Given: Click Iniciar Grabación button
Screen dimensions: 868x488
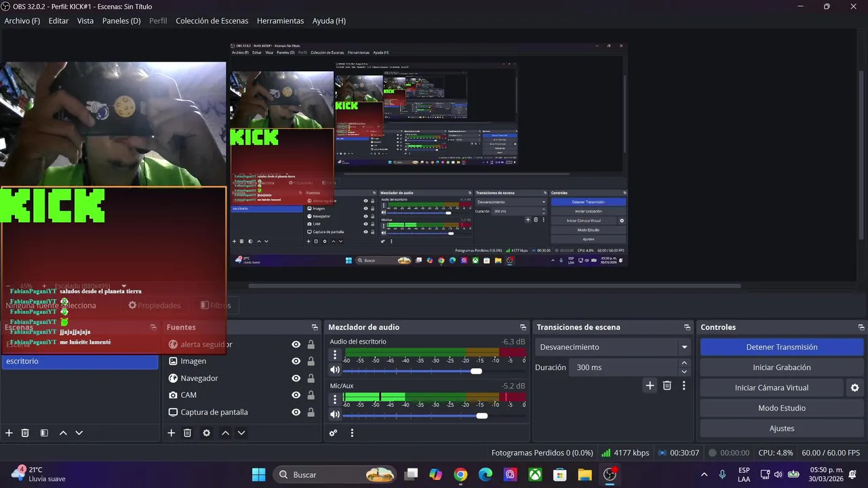Looking at the screenshot, I should (782, 367).
